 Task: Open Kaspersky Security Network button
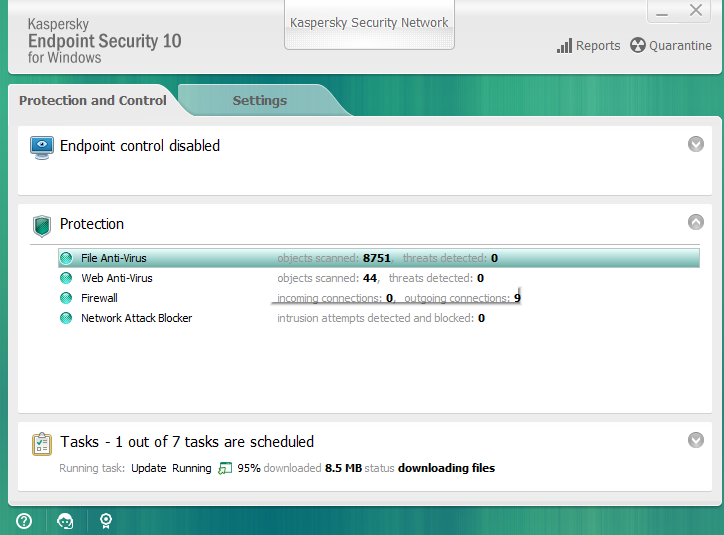[369, 23]
